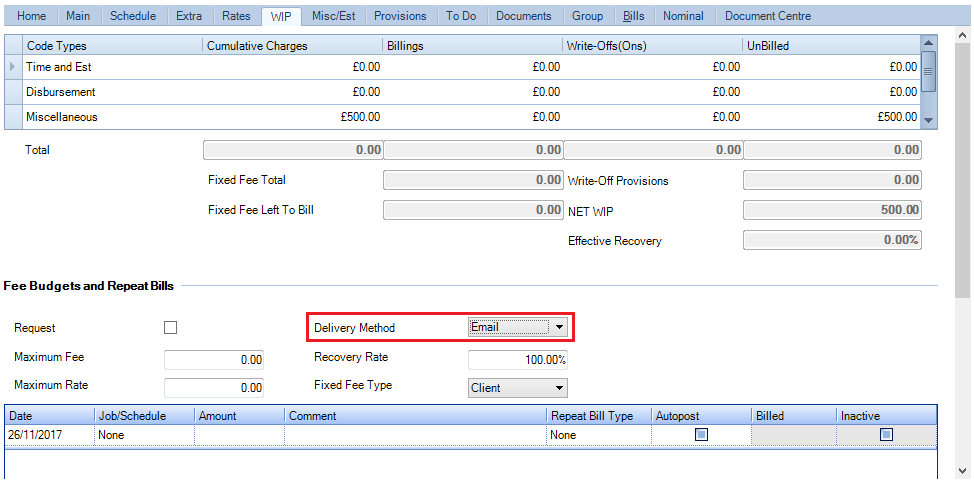Click the Amount cell in 26/11/2017 row
The image size is (974, 486).
click(240, 435)
